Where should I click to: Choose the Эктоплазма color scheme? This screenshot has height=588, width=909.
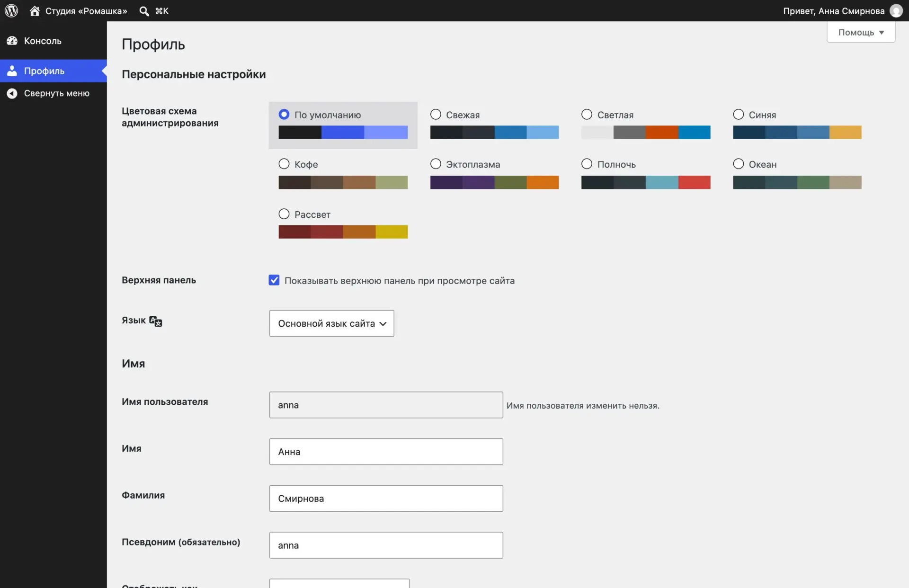pyautogui.click(x=436, y=164)
